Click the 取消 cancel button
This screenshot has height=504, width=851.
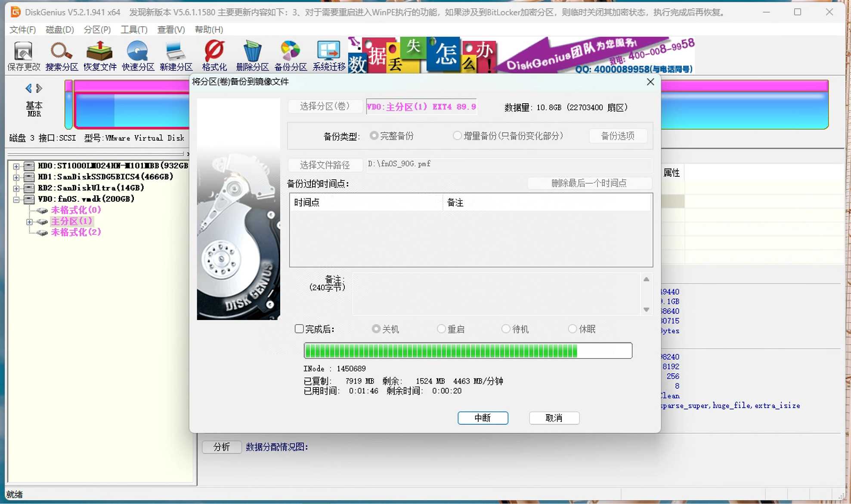[554, 418]
